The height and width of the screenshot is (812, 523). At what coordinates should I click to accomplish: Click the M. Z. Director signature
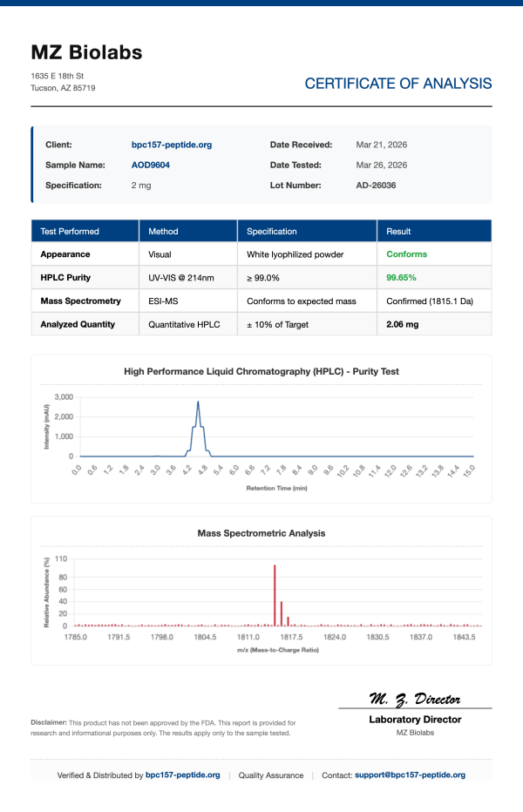[415, 699]
